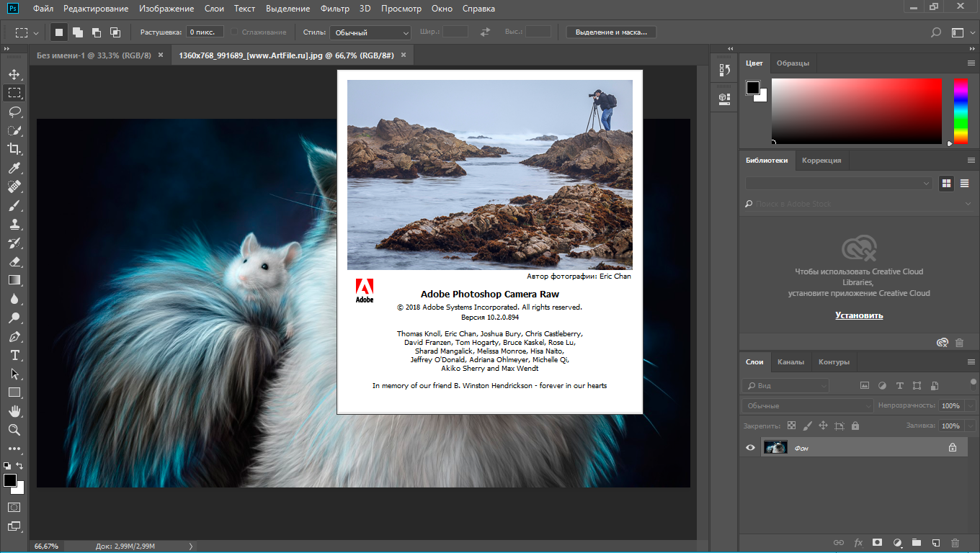Screen dimensions: 980x553
Task: Switch to the Каналы tab
Action: 790,362
